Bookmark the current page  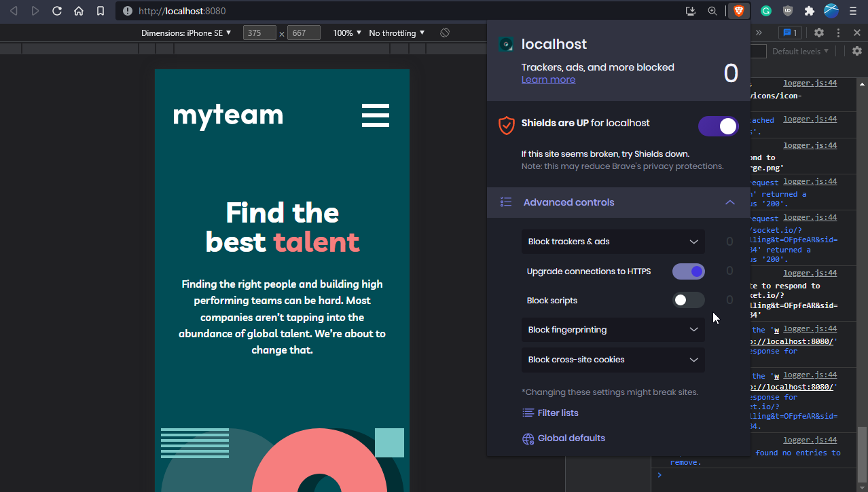101,11
